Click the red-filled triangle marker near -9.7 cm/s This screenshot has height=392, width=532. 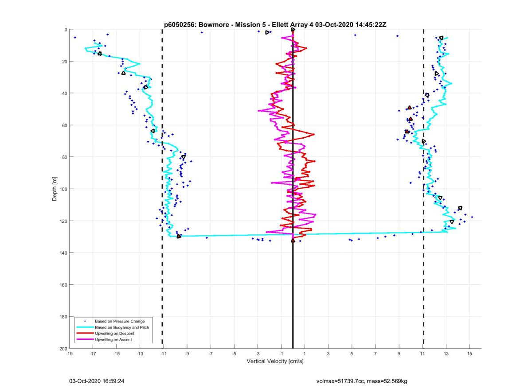pyautogui.click(x=179, y=237)
